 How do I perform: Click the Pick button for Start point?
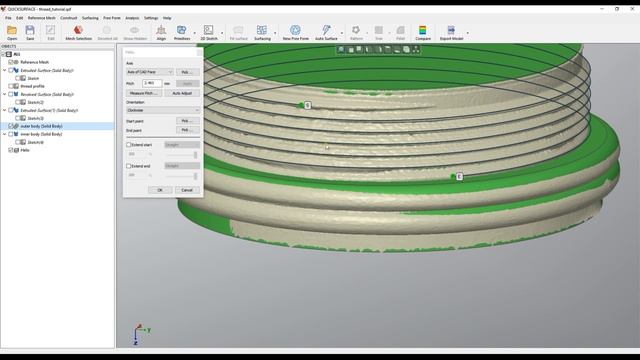click(188, 121)
